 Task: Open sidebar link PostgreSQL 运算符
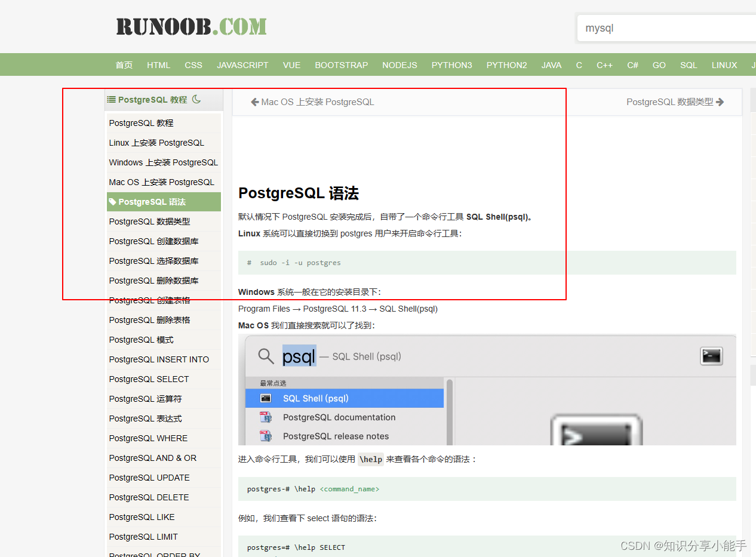coord(145,399)
